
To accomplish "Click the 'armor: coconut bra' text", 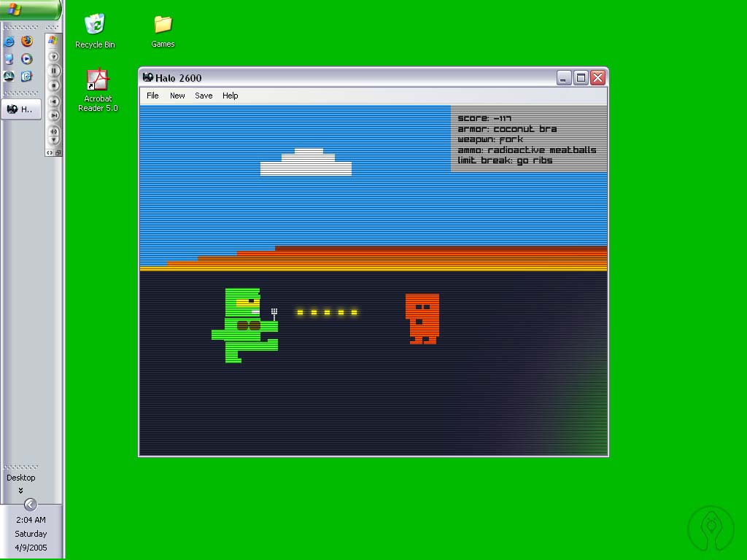I will pyautogui.click(x=507, y=128).
